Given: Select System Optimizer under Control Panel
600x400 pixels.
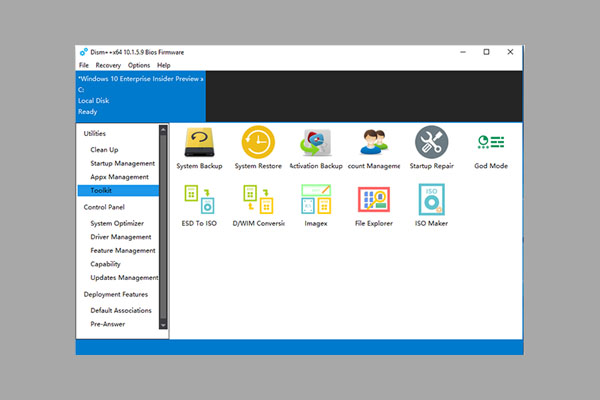Looking at the screenshot, I should tap(117, 223).
